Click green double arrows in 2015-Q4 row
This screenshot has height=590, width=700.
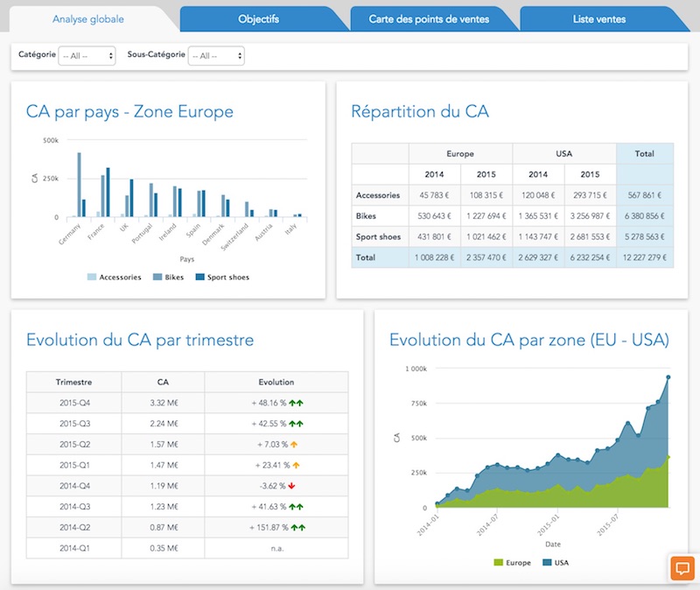(296, 403)
